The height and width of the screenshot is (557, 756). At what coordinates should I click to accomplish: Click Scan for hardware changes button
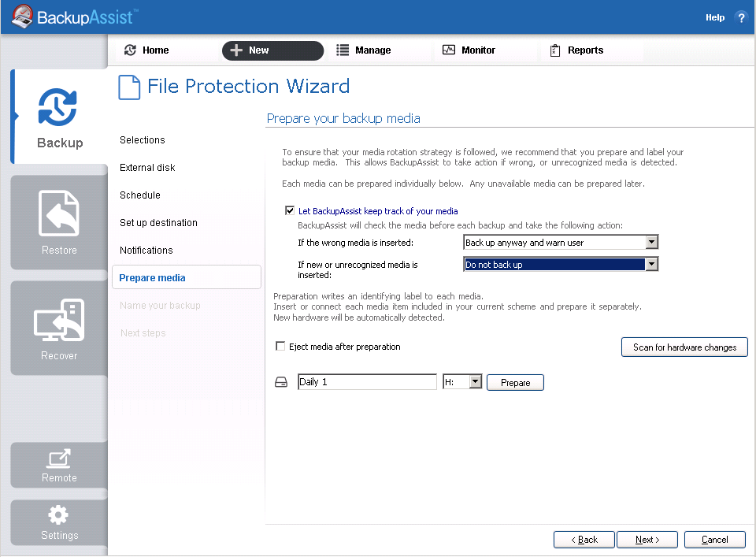(x=684, y=347)
